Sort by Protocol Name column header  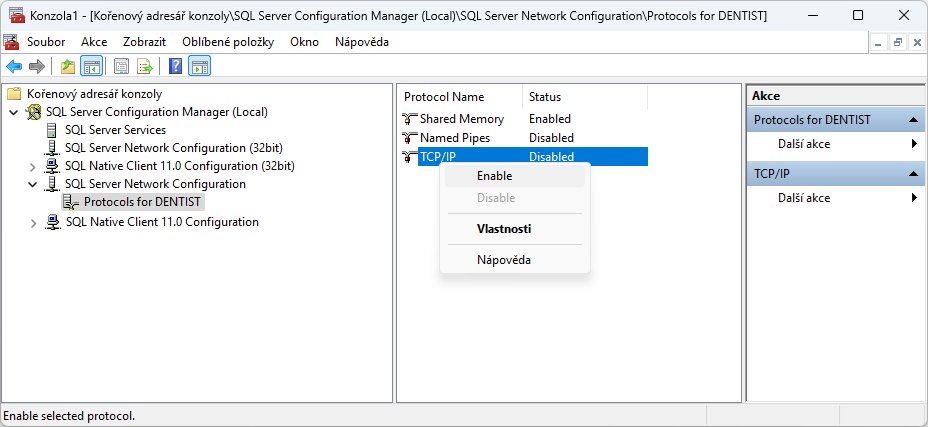[x=460, y=97]
